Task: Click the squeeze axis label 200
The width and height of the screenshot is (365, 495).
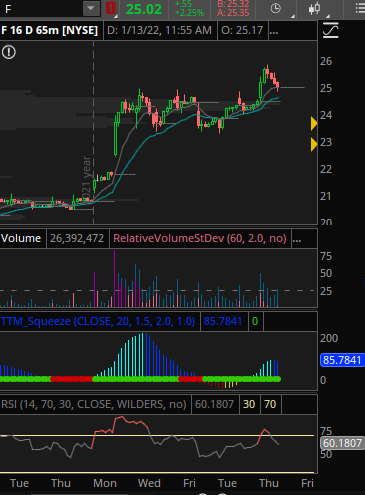Action: 329,338
